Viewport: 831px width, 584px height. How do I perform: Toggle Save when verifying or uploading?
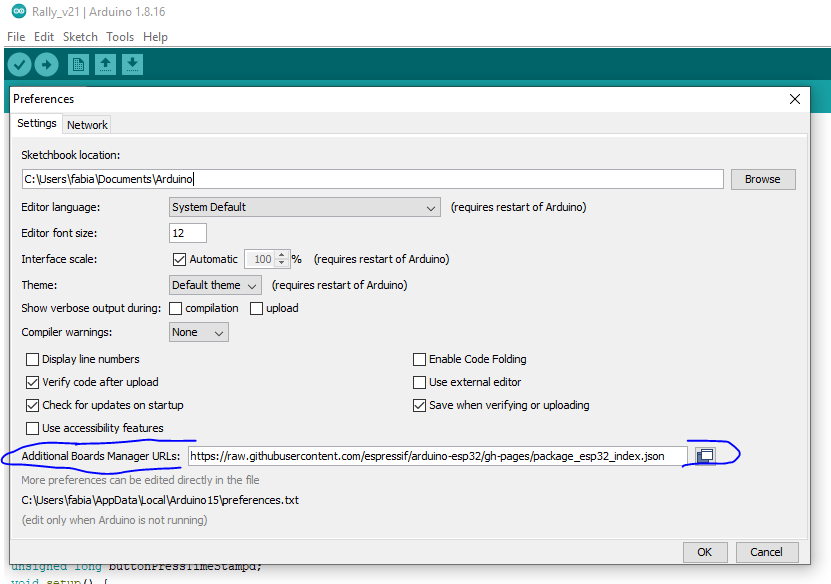coord(419,405)
